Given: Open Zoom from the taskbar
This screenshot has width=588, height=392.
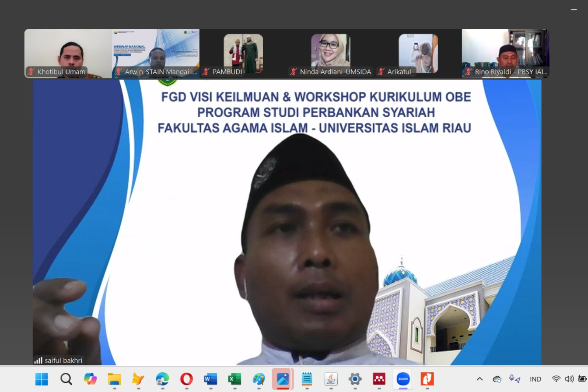Looking at the screenshot, I should (x=402, y=379).
